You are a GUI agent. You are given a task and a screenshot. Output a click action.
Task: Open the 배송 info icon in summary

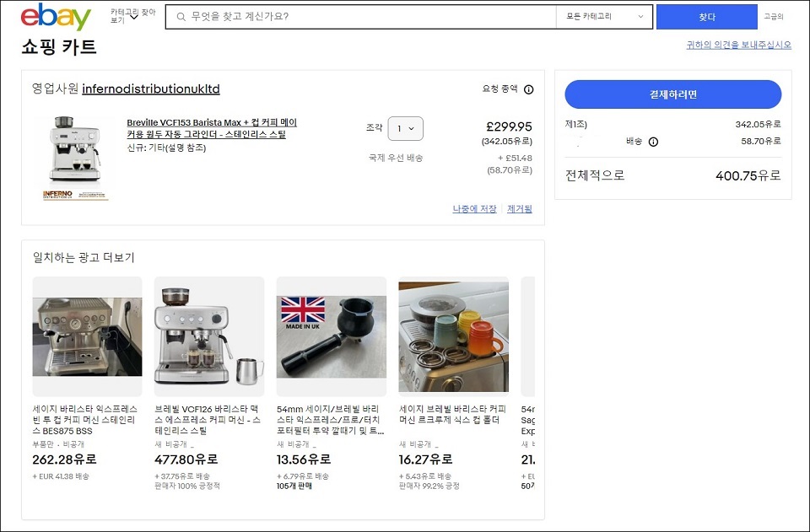pyautogui.click(x=653, y=142)
